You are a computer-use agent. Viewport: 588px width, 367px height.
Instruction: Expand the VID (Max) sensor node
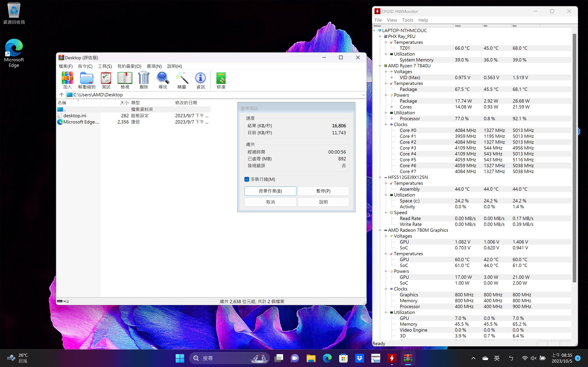392,77
